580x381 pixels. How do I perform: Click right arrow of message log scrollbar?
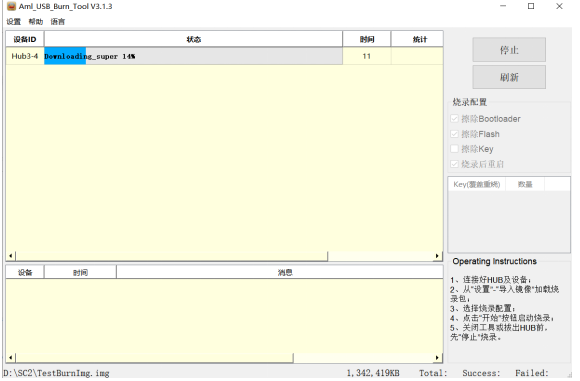click(438, 358)
